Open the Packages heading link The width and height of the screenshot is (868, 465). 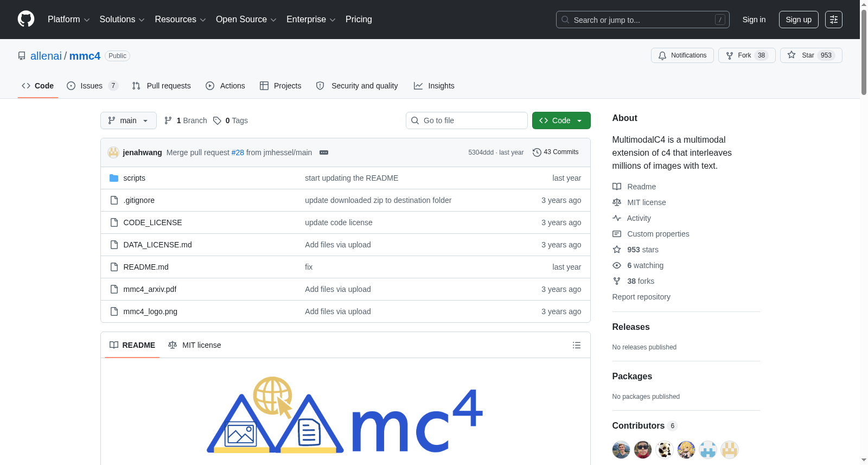pos(632,376)
